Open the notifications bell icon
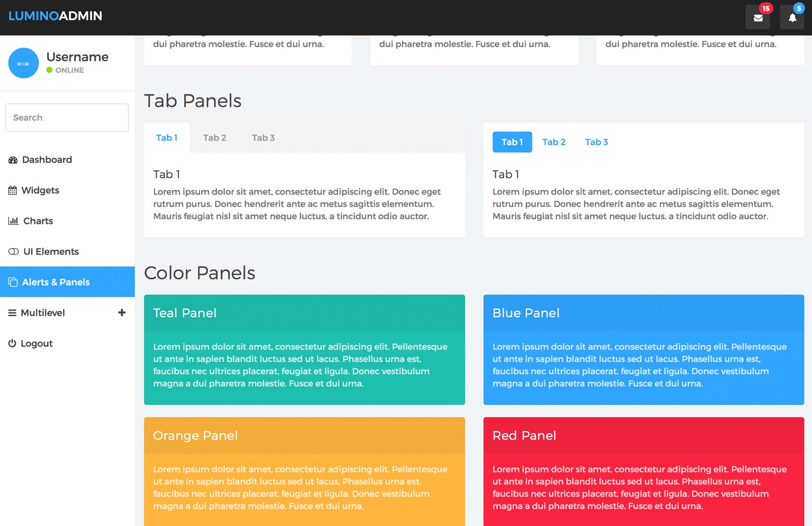The image size is (812, 526). 792,17
